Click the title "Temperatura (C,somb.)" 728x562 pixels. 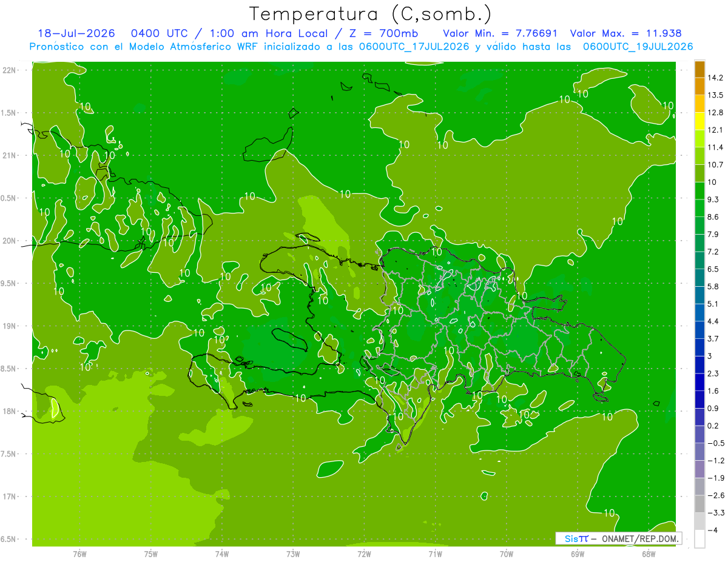(x=371, y=13)
